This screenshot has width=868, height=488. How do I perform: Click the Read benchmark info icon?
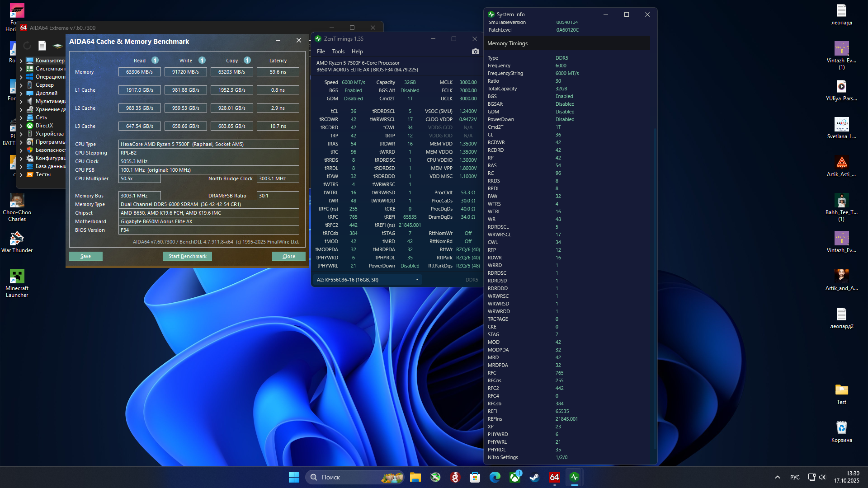click(155, 60)
